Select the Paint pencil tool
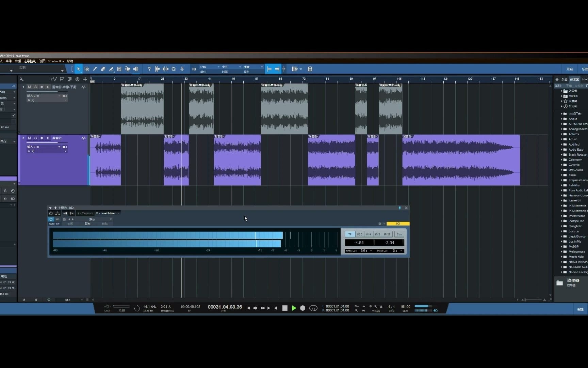The width and height of the screenshot is (588, 368). point(95,69)
